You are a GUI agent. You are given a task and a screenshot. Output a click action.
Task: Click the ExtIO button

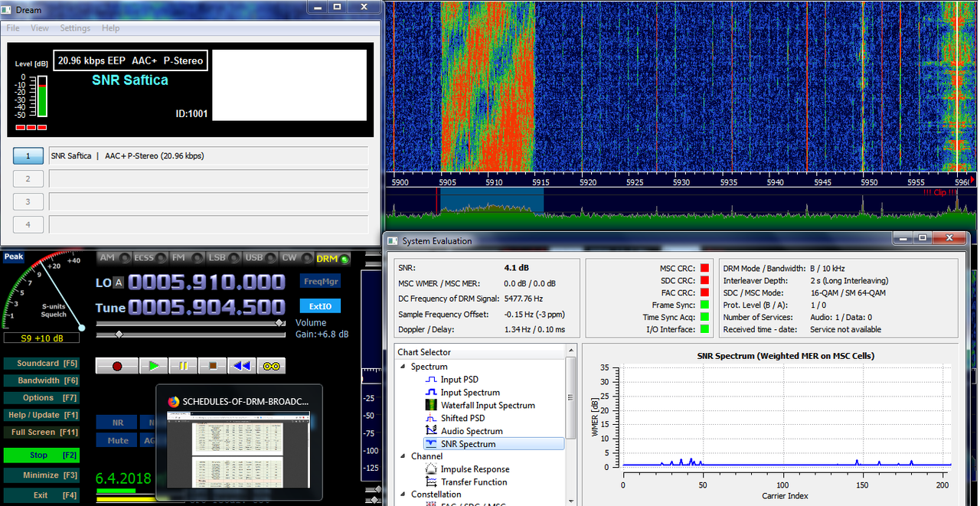(x=321, y=306)
